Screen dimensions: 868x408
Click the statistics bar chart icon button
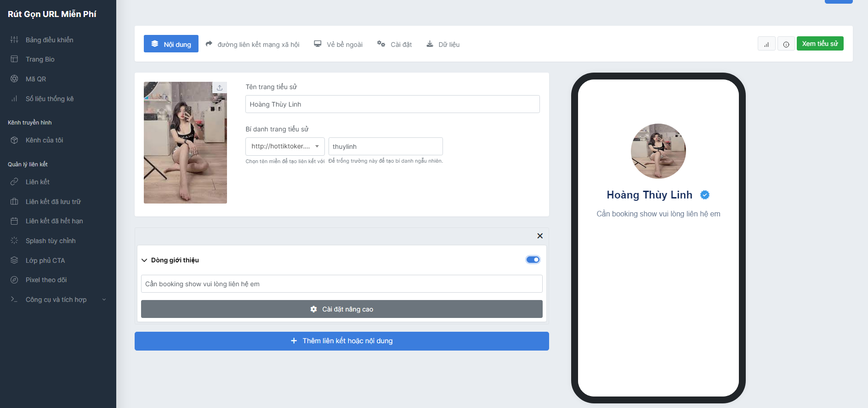(x=766, y=44)
